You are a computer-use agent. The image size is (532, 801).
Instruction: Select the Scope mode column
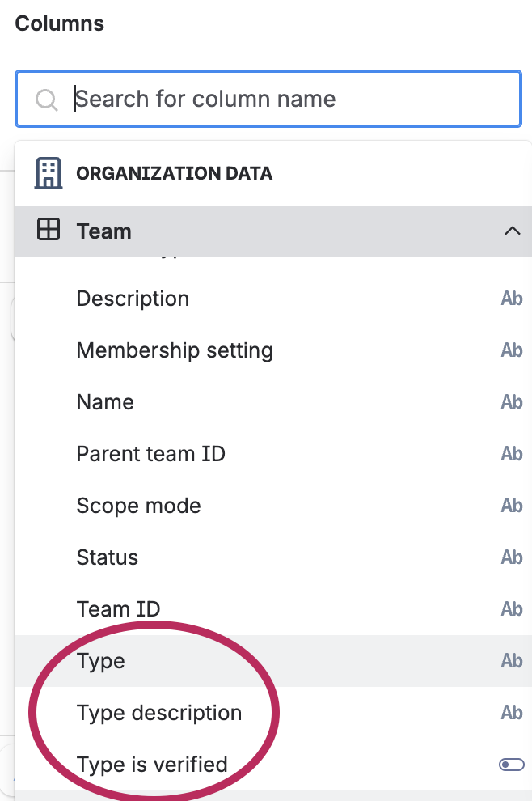(x=273, y=506)
